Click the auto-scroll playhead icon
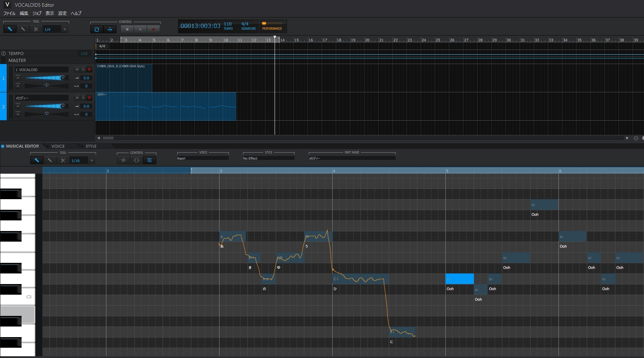Screen dimensions: 644x358 click(110, 29)
